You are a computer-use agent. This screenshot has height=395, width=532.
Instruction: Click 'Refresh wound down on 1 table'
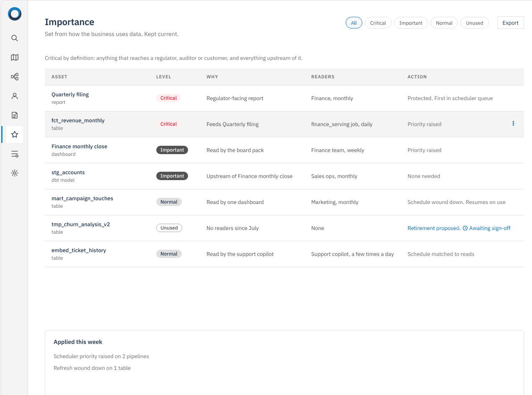[92, 368]
